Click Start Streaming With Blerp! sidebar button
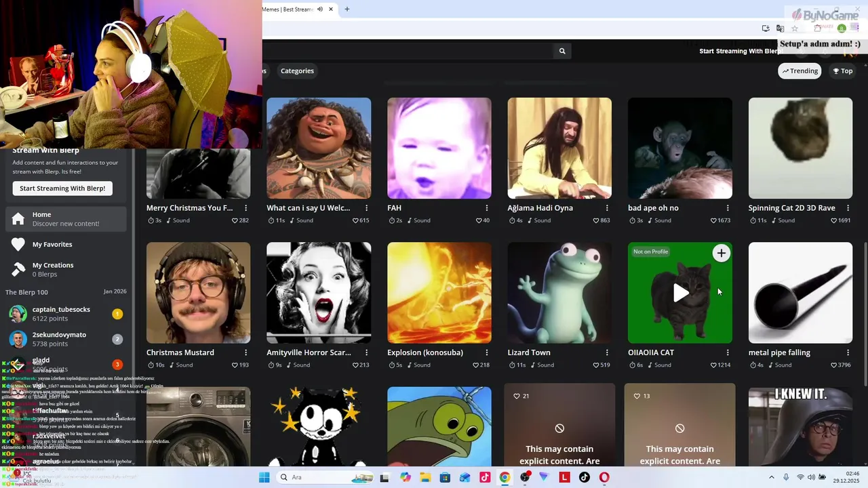 click(x=62, y=188)
